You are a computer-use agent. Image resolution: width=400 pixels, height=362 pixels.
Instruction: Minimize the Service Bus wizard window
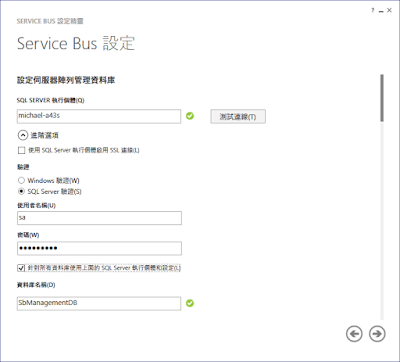381,11
